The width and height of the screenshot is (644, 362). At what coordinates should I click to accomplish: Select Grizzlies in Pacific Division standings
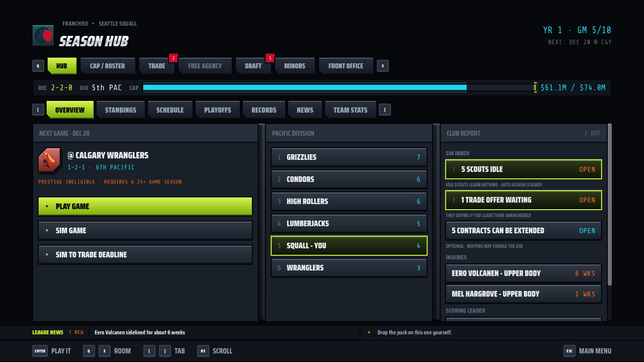(349, 157)
